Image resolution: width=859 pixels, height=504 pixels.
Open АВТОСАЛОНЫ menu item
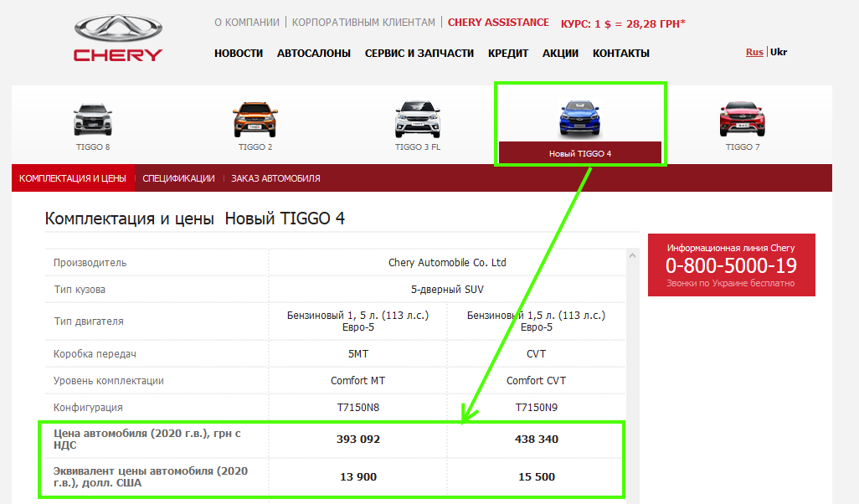click(313, 53)
